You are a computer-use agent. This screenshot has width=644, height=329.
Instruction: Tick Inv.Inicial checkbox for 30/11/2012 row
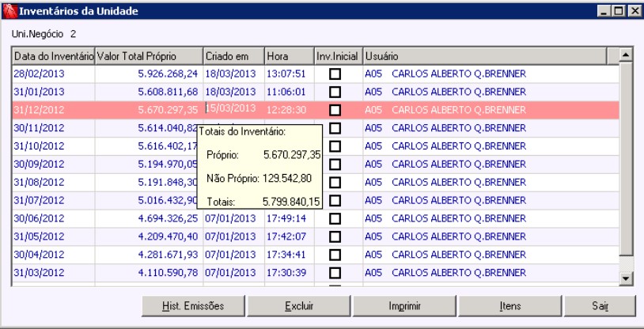[x=335, y=128]
